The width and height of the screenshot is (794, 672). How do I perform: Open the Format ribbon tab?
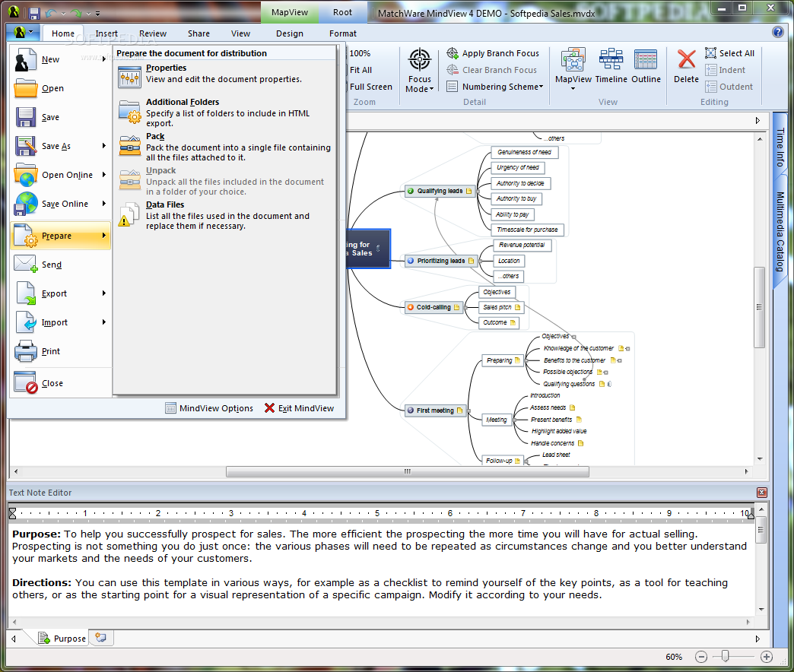click(x=343, y=33)
